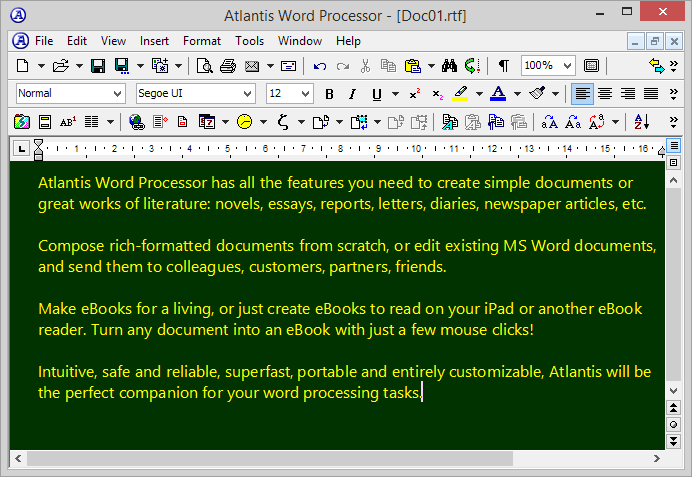
Task: Center align the paragraph
Action: point(605,94)
